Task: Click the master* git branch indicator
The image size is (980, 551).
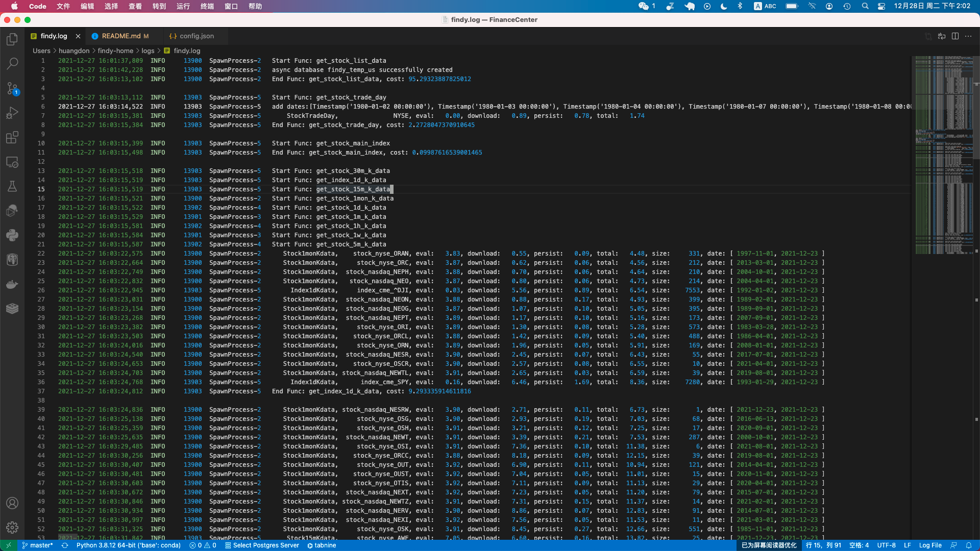Action: pos(37,545)
